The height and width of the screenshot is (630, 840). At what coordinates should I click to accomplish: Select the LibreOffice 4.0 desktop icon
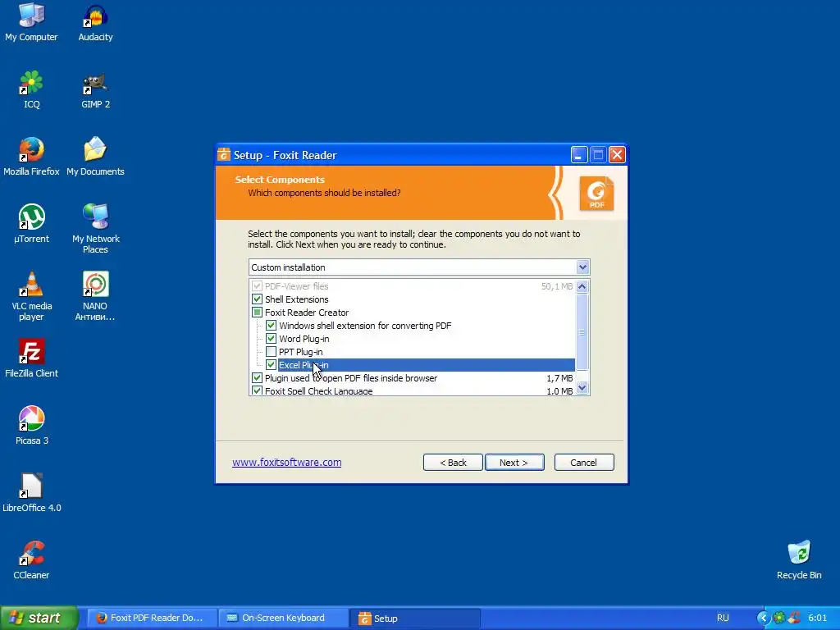point(32,493)
